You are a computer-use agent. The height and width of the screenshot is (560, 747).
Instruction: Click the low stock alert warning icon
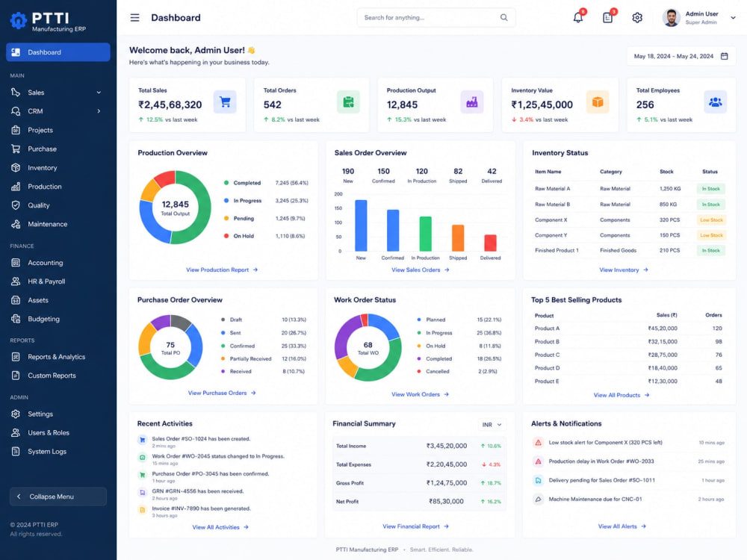pos(538,443)
